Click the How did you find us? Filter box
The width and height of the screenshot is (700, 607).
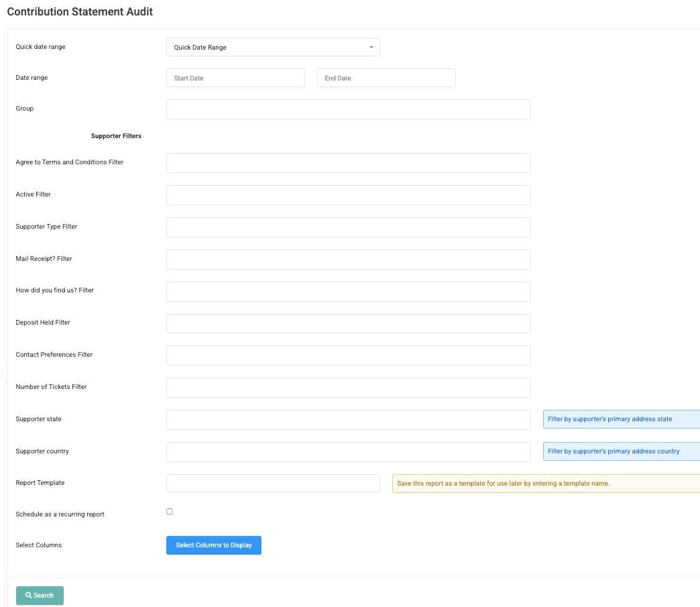[x=348, y=291]
